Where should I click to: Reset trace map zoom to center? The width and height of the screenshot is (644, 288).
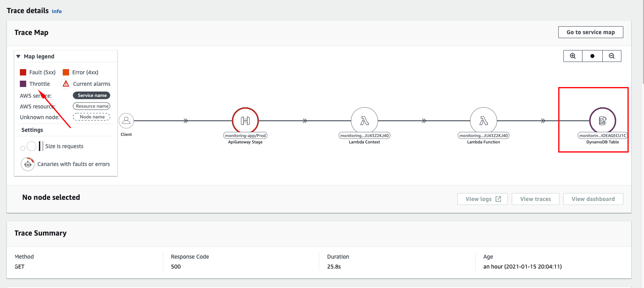click(592, 56)
